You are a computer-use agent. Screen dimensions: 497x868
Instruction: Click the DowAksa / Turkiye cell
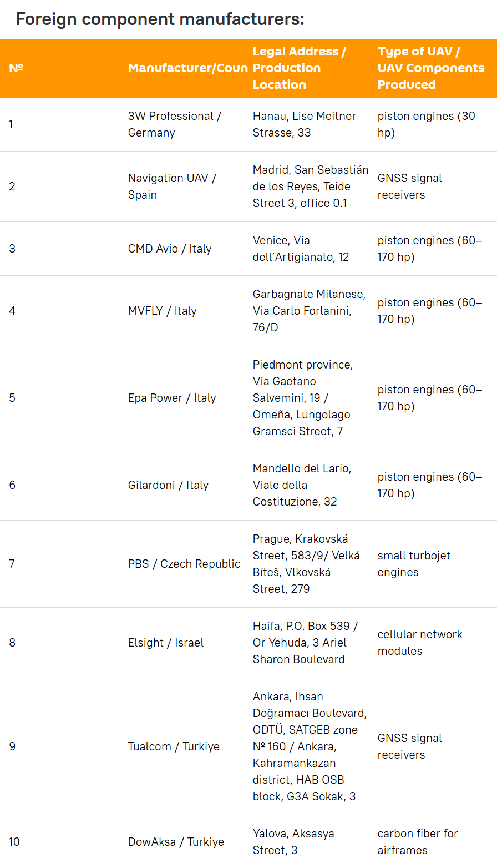click(176, 842)
